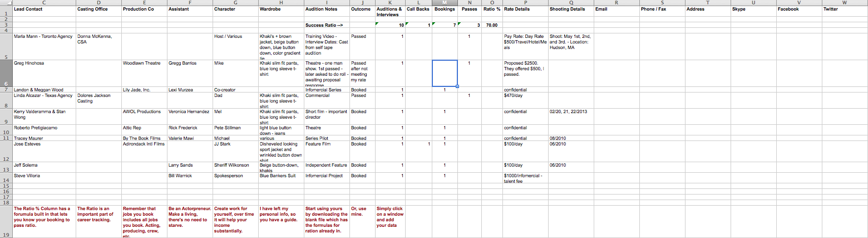Select the "Lexi Murzea" cell
The height and width of the screenshot is (238, 868).
[x=190, y=90]
